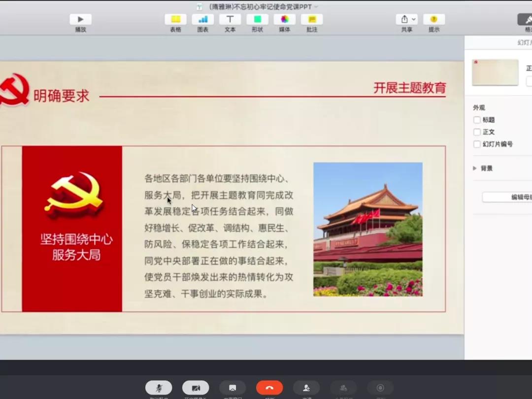Open the document title dropdown arrow
This screenshot has height=399, width=532.
coord(316,7)
